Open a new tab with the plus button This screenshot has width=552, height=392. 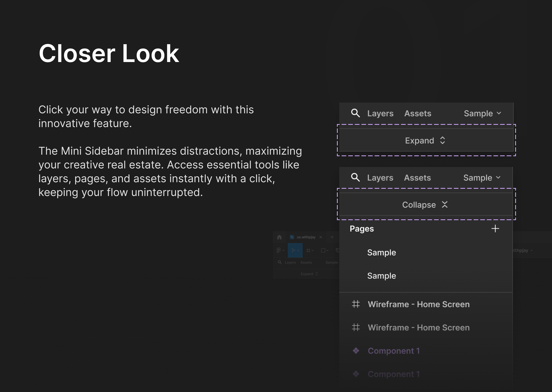point(332,238)
